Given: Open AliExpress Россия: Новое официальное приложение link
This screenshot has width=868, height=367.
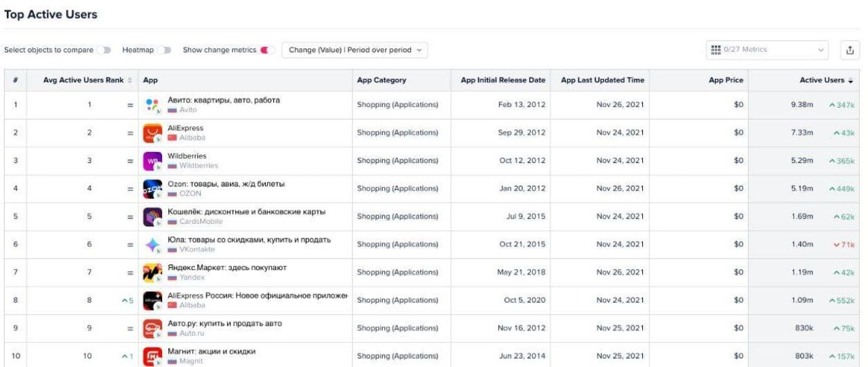Looking at the screenshot, I should (x=258, y=295).
